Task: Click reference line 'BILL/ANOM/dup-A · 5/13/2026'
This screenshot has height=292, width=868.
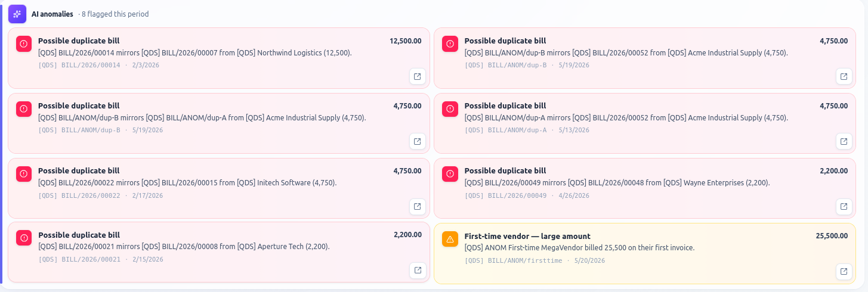Action: tap(527, 130)
